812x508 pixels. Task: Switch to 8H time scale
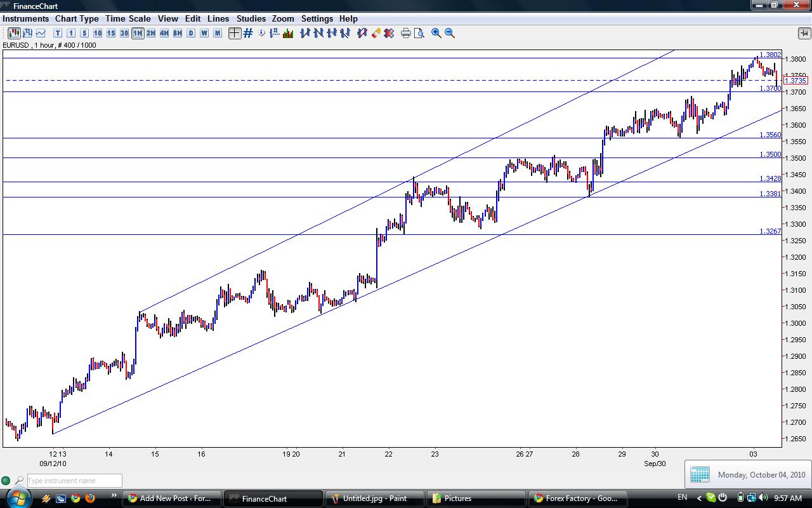pos(178,33)
